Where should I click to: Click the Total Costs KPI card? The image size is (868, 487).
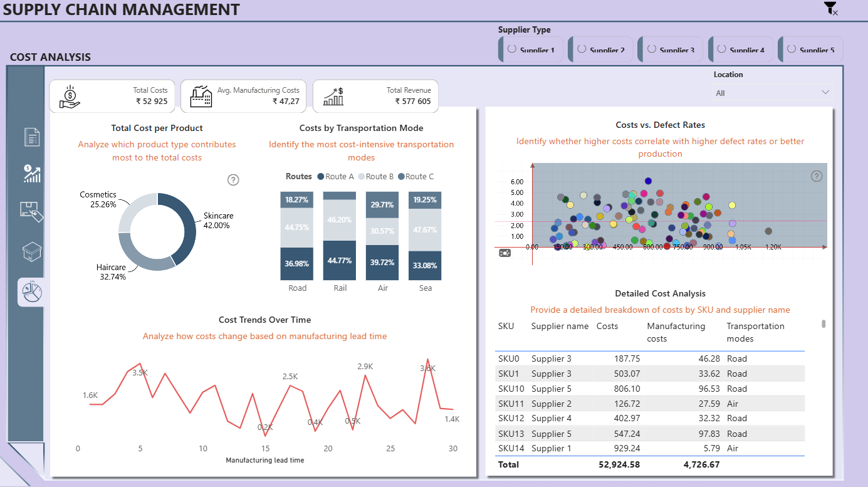pyautogui.click(x=112, y=96)
